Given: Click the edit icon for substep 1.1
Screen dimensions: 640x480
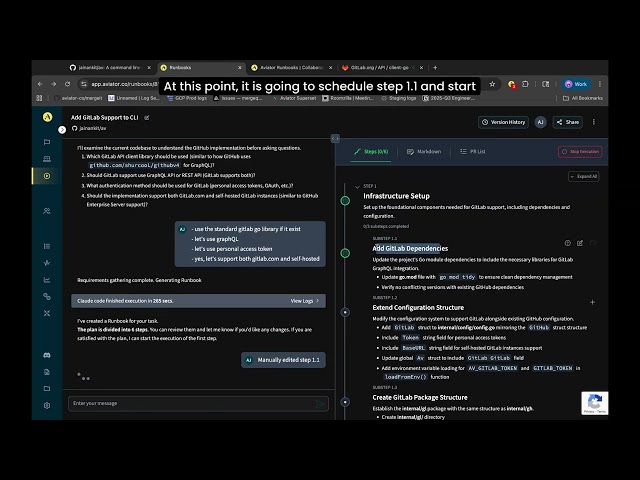Looking at the screenshot, I should pyautogui.click(x=580, y=243).
